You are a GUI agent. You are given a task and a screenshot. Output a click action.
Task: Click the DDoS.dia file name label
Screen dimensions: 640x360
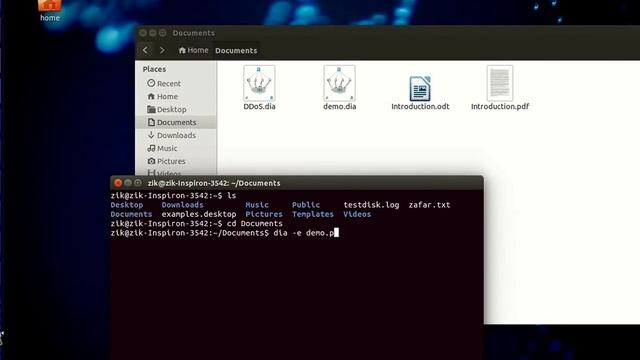pos(259,107)
